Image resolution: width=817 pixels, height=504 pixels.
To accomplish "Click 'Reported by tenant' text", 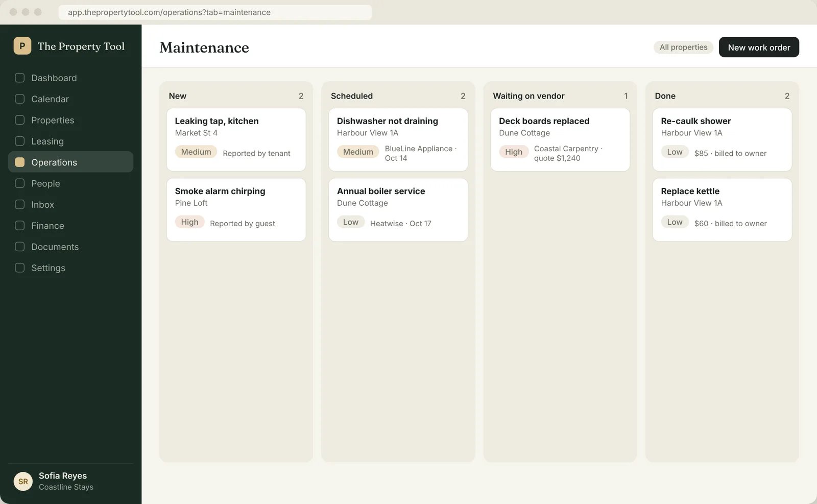I will (x=256, y=153).
